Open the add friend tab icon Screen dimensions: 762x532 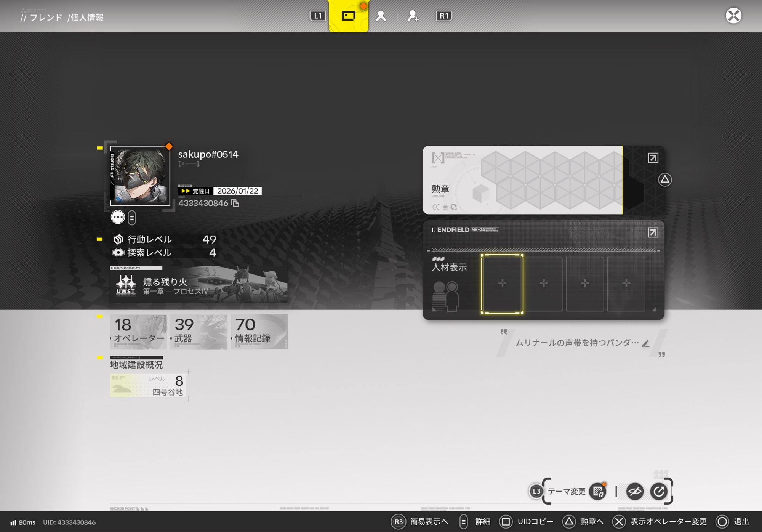[x=413, y=16]
